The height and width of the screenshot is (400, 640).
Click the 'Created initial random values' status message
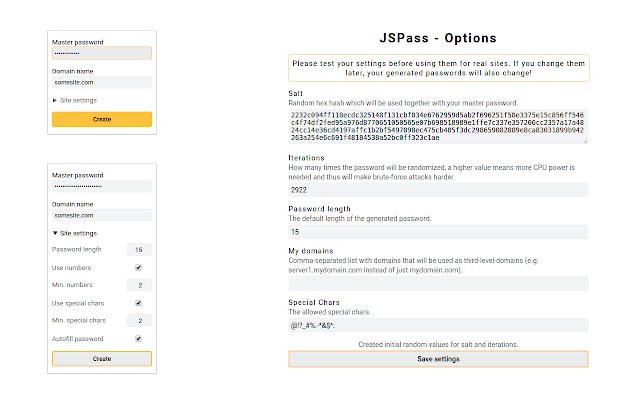(x=438, y=344)
